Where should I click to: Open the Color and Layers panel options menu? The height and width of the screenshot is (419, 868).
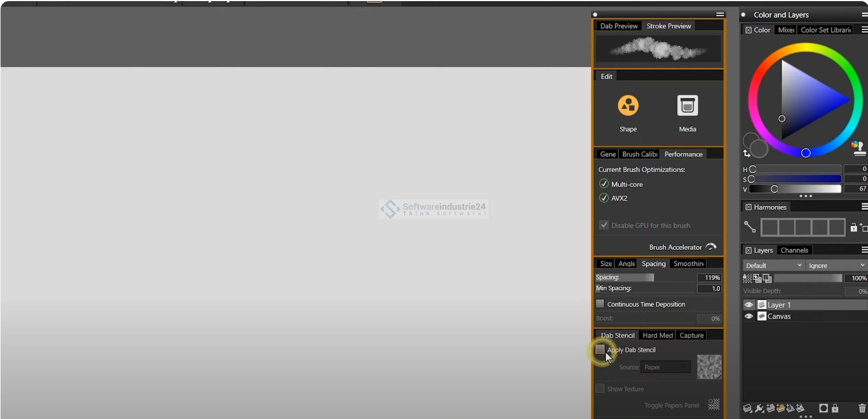[x=864, y=15]
